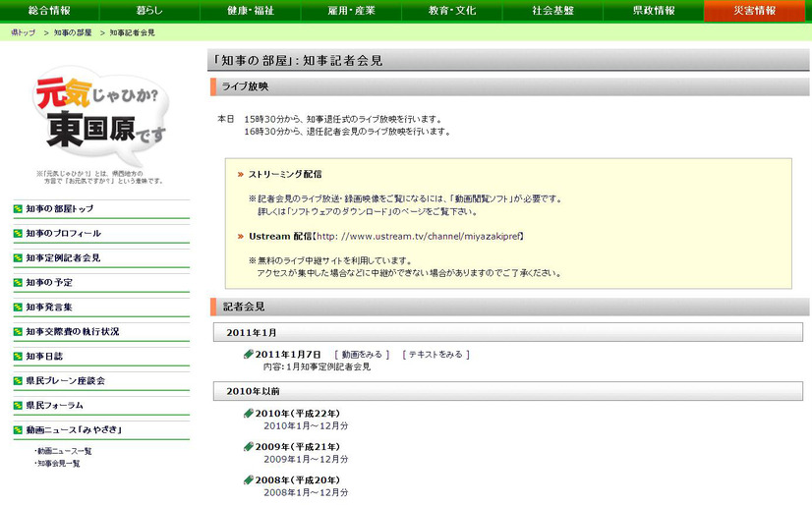This screenshot has width=812, height=505.
Task: Open 知事交際費の執行状況 in the sidebar
Action: [x=72, y=332]
